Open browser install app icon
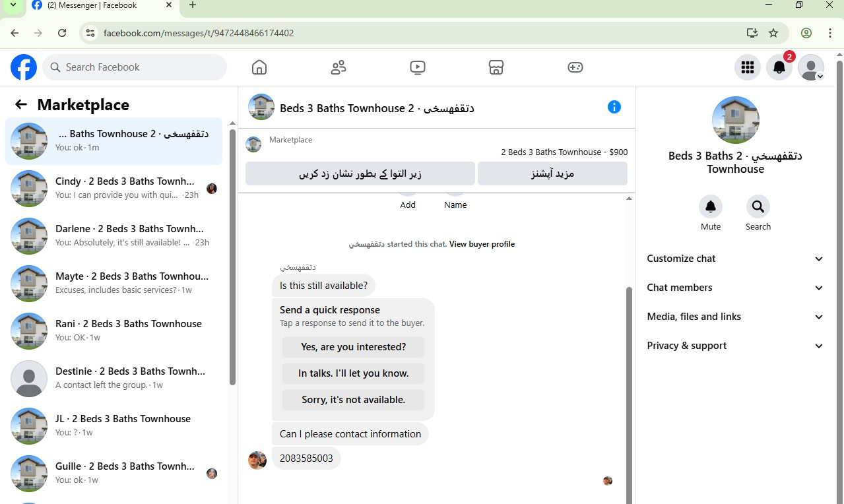 [752, 33]
